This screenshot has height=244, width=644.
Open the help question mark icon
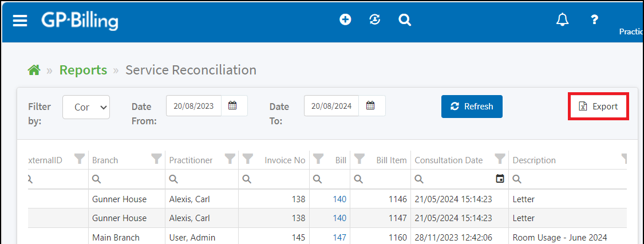click(x=594, y=19)
